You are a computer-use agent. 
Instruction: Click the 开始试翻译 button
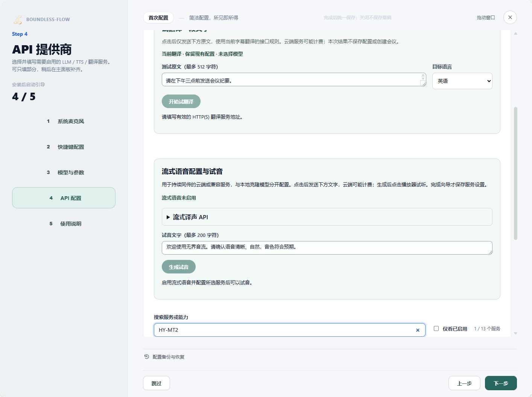click(x=181, y=101)
